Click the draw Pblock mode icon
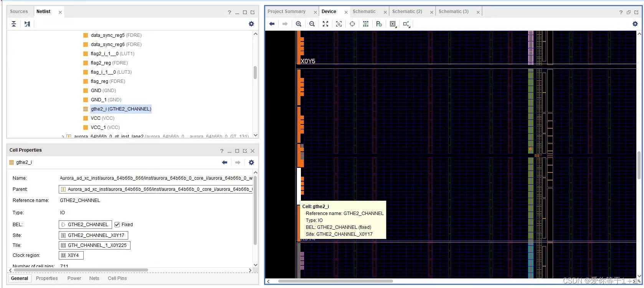The height and width of the screenshot is (288, 644). point(379,24)
